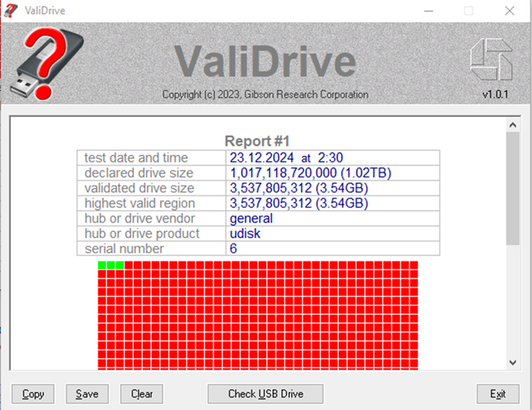Close the ValiDrive window
532x410 pixels.
(x=509, y=11)
